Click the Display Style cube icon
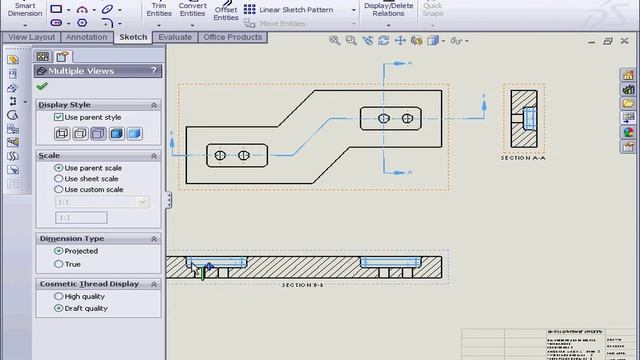Image resolution: width=640 pixels, height=360 pixels. [433, 40]
